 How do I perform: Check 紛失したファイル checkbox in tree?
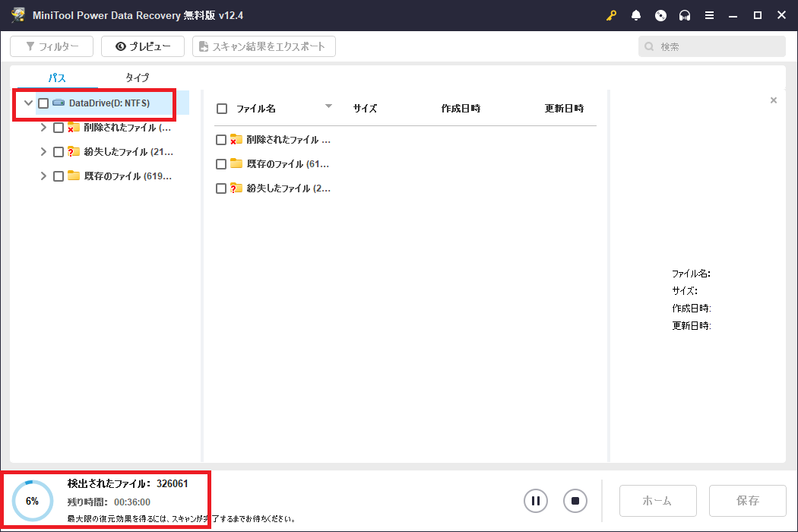[x=59, y=152]
